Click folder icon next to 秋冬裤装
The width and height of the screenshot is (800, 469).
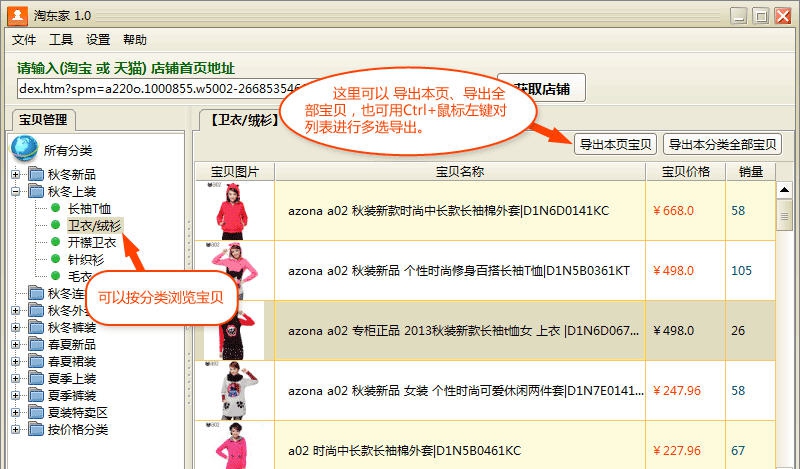[x=36, y=327]
